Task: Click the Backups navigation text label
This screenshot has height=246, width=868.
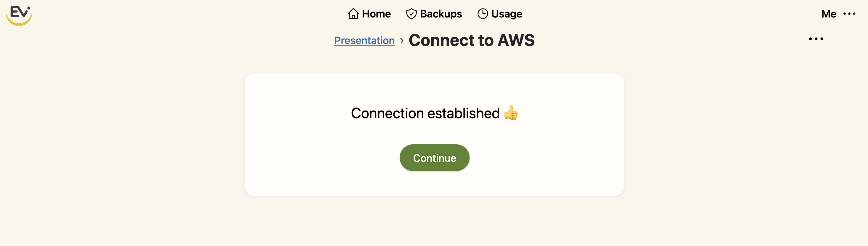Action: 441,14
